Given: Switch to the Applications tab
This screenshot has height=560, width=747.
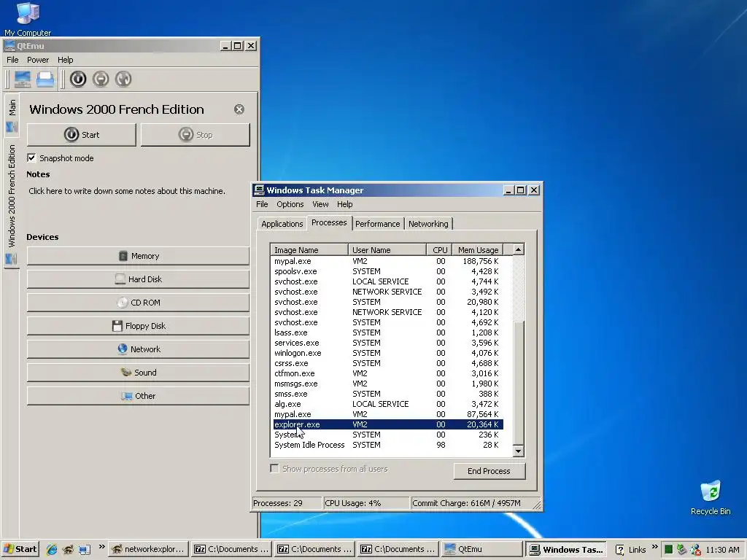Looking at the screenshot, I should click(282, 224).
